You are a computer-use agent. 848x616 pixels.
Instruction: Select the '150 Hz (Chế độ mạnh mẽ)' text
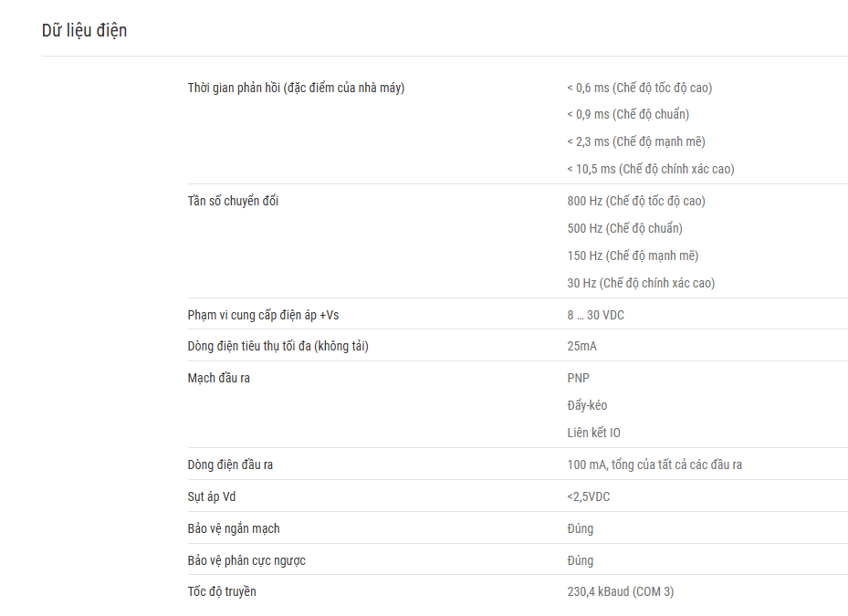tap(633, 256)
